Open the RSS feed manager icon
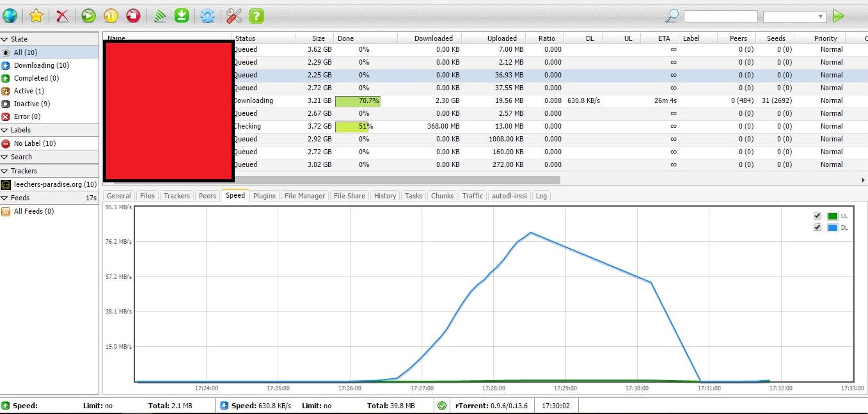This screenshot has height=414, width=868. [159, 16]
